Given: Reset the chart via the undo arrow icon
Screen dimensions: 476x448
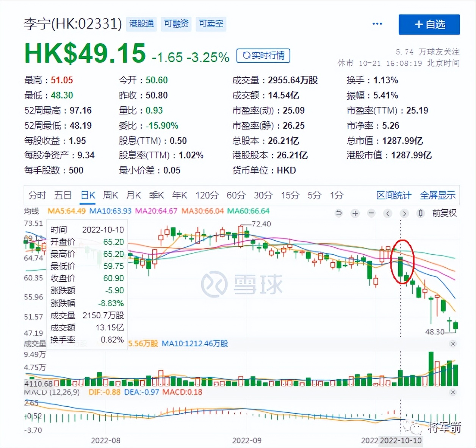Looking at the screenshot, I should click(339, 213).
